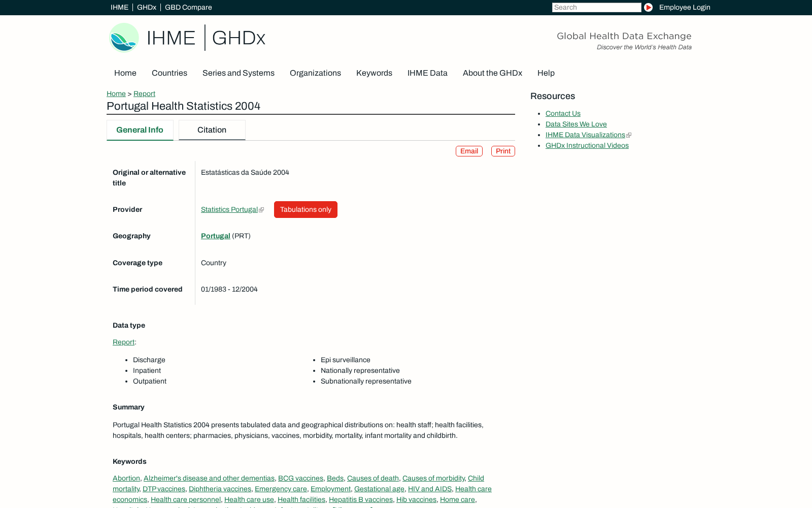Select the General Info tab

[140, 130]
